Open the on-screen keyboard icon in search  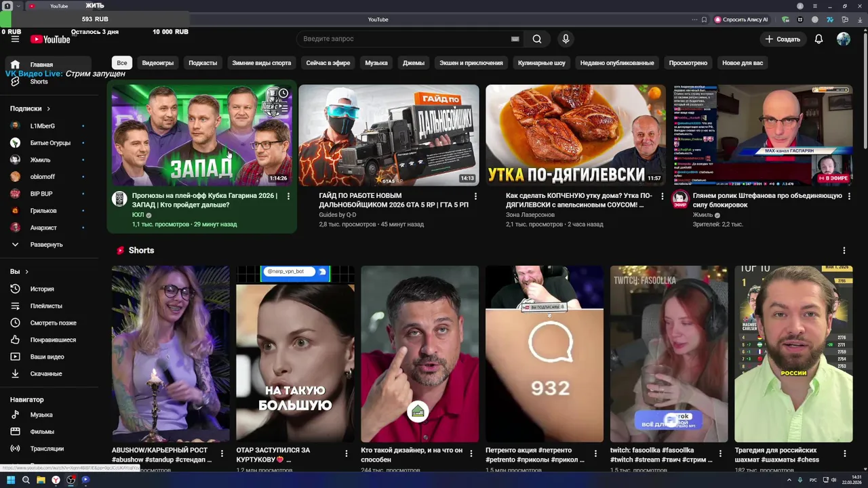[515, 39]
